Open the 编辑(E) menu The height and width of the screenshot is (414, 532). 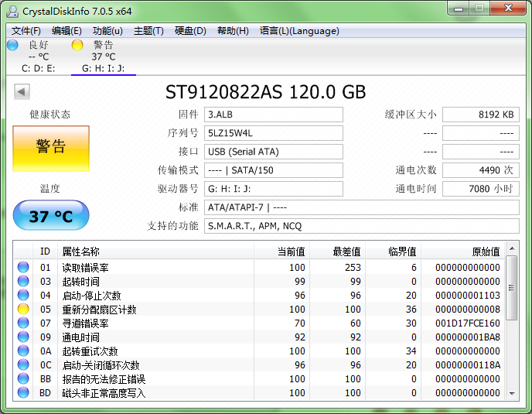pos(66,31)
